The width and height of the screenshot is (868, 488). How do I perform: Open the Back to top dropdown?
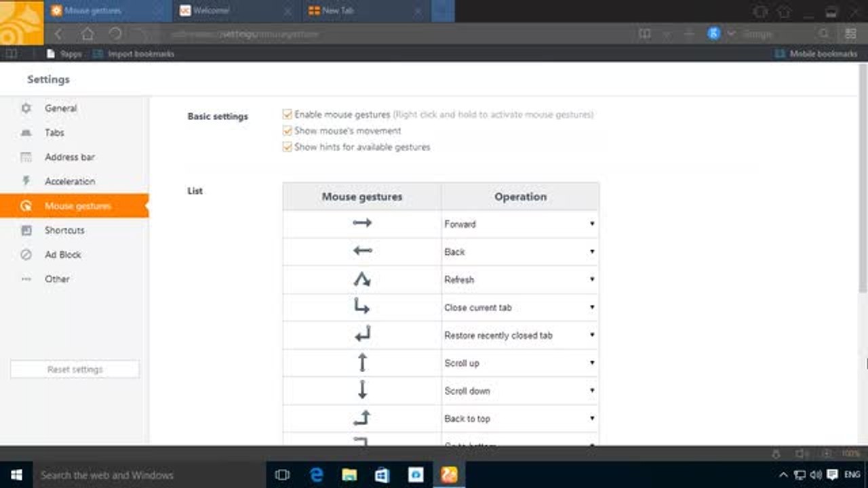[520, 418]
